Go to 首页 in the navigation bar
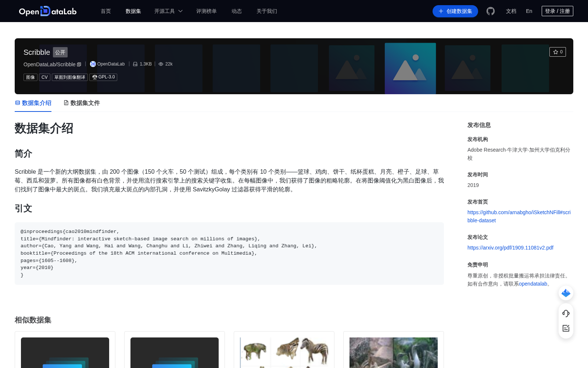The height and width of the screenshot is (368, 588). coord(106,11)
